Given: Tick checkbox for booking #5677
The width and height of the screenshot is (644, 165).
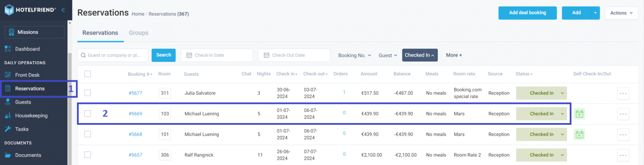Looking at the screenshot, I should 88,93.
